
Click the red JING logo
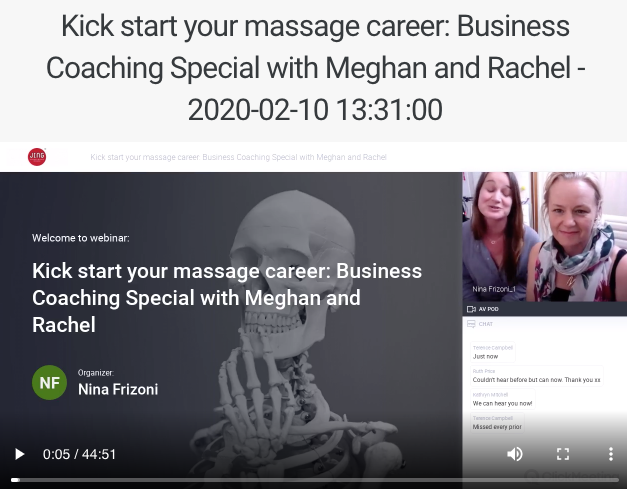[37, 157]
